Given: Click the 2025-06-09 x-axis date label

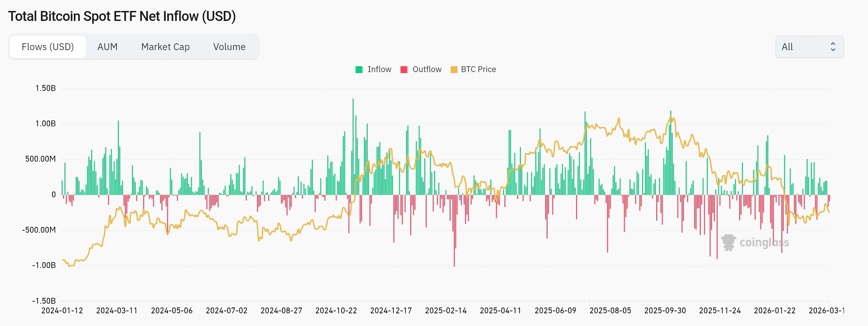Looking at the screenshot, I should click(555, 311).
